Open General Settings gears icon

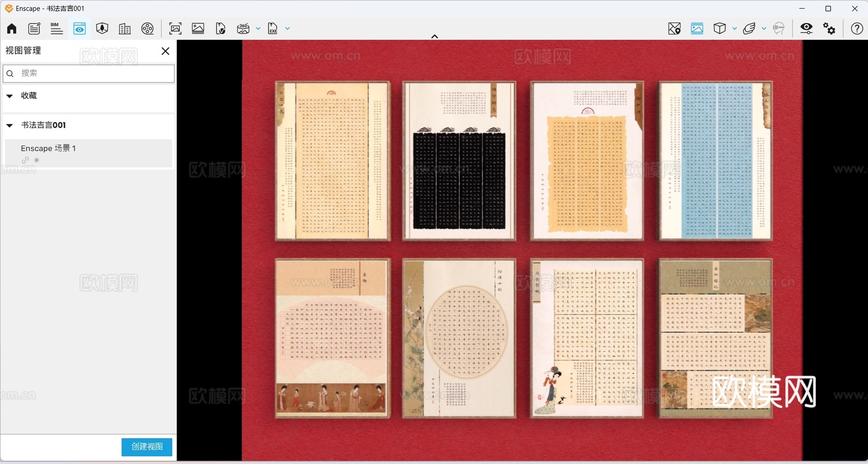[829, 28]
